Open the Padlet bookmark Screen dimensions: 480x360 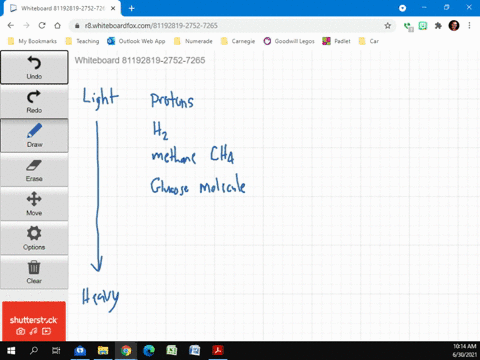tap(336, 41)
